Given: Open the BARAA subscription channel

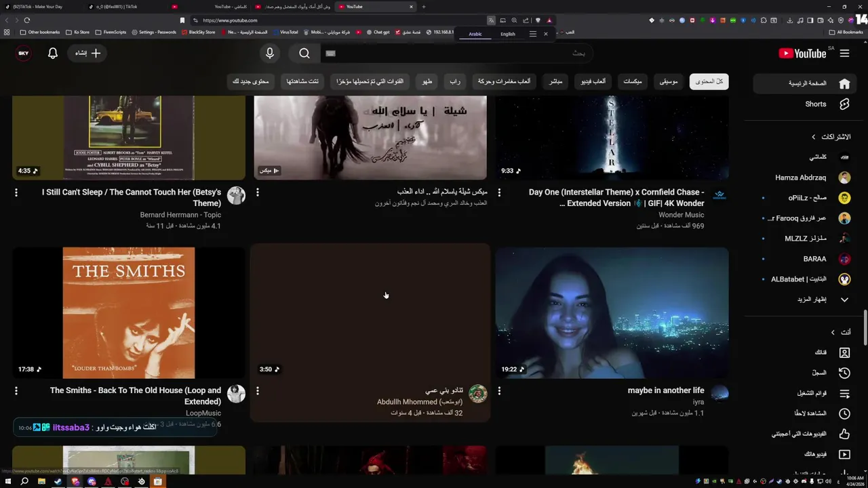Looking at the screenshot, I should pos(806,259).
